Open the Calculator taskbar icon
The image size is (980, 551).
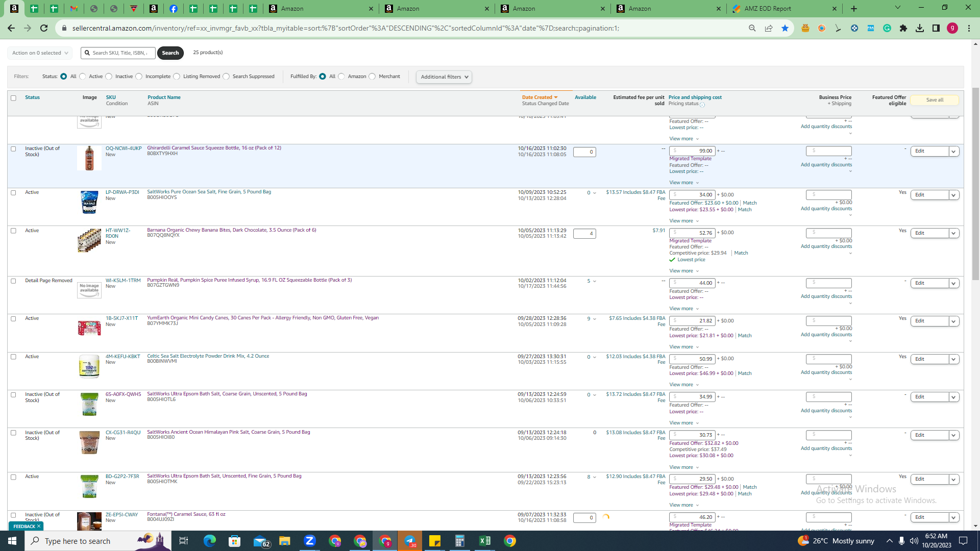point(460,541)
